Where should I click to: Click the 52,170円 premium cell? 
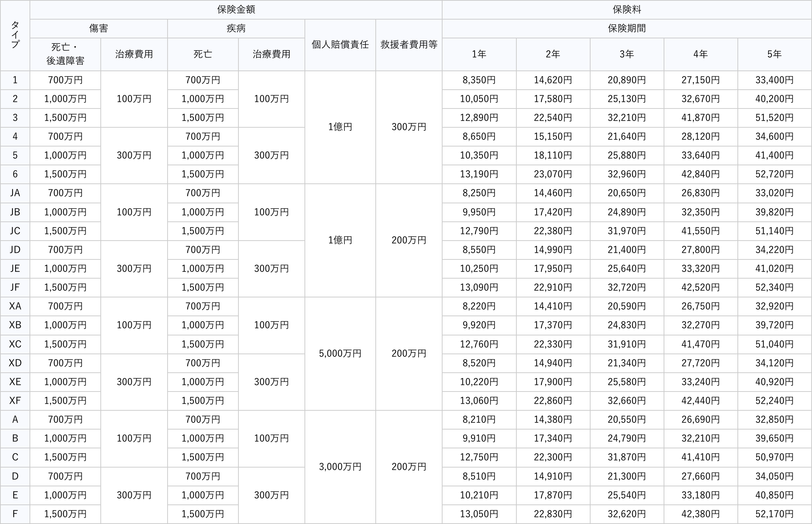coord(774,514)
